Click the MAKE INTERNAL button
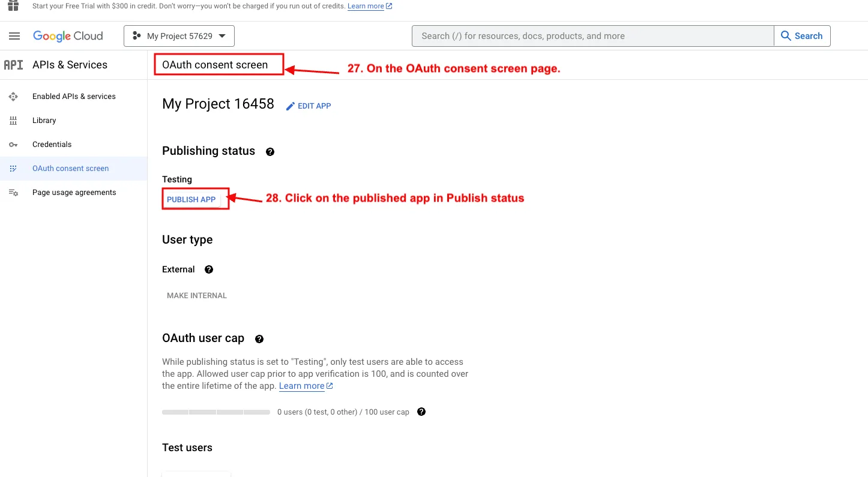 [x=197, y=296]
